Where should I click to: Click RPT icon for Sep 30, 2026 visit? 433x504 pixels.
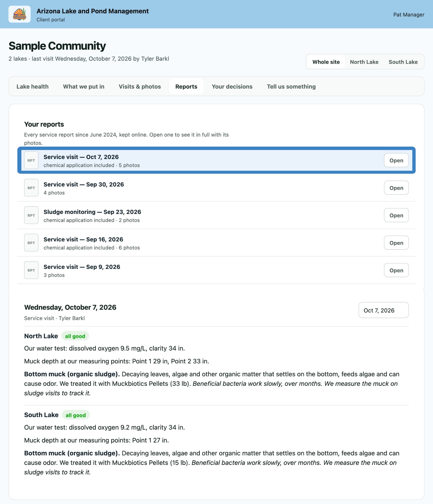[x=31, y=188]
